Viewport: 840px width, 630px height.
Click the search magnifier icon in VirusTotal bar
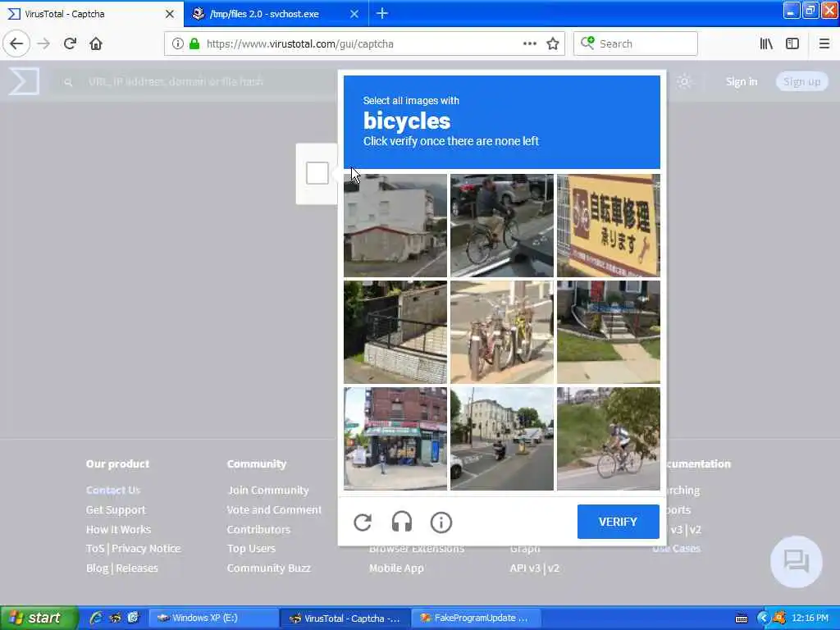pyautogui.click(x=68, y=82)
